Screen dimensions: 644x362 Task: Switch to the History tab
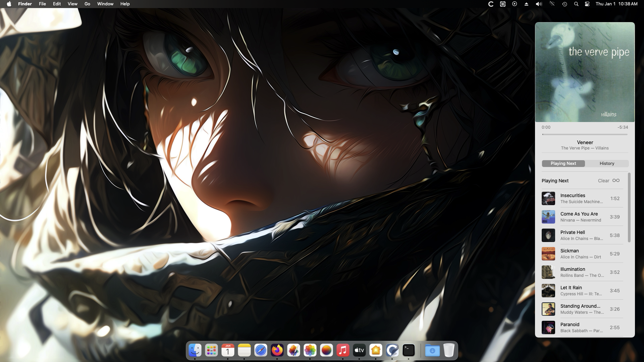tap(607, 163)
